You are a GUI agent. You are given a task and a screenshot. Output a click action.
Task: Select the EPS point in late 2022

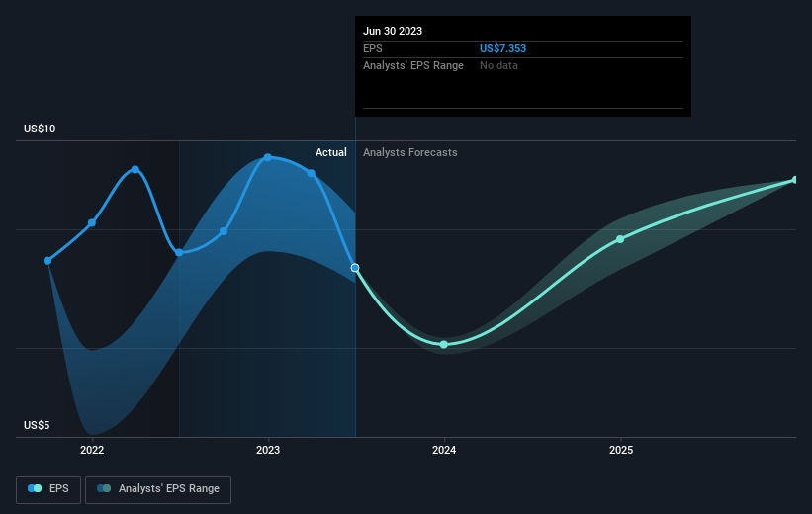click(224, 231)
